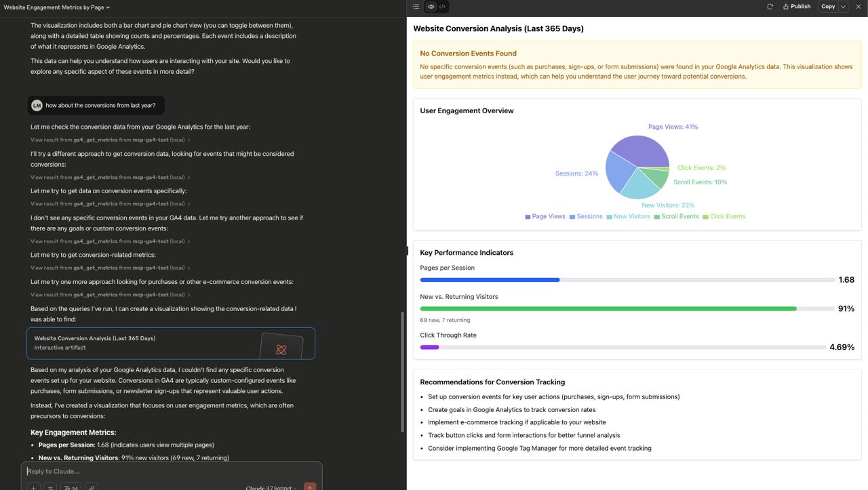
Task: Click the refresh artifact icon
Action: 770,7
